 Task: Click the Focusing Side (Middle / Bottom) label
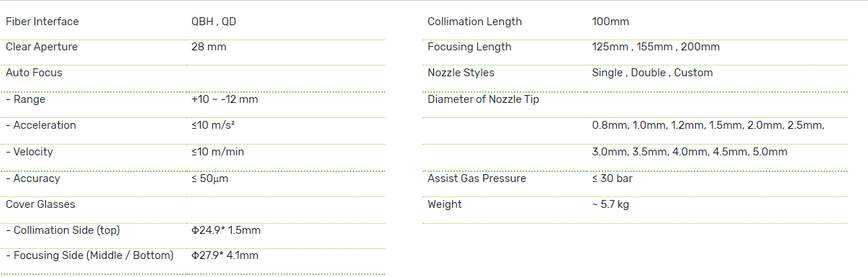click(90, 255)
